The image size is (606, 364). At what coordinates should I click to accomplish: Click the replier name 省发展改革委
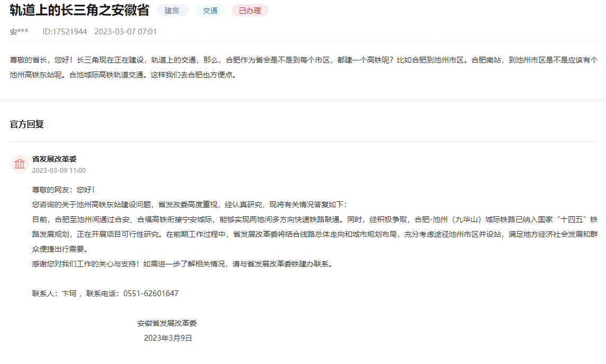point(54,159)
